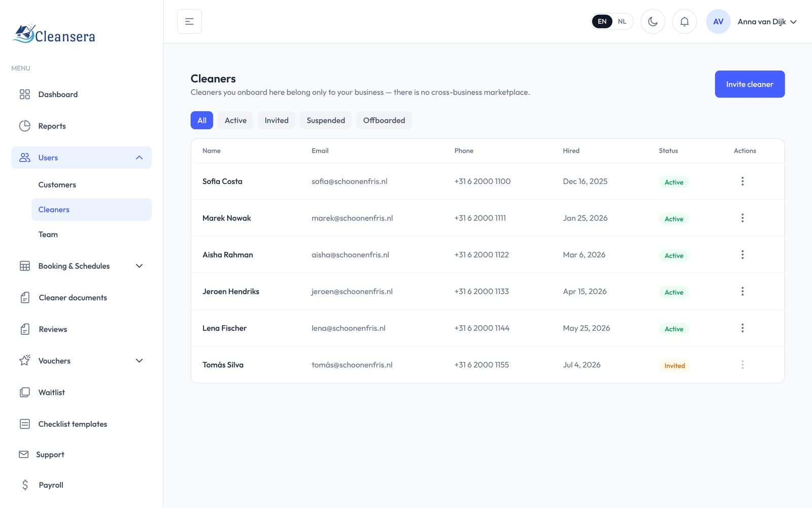This screenshot has height=508, width=812.
Task: Open the Team submenu item
Action: [x=91, y=234]
